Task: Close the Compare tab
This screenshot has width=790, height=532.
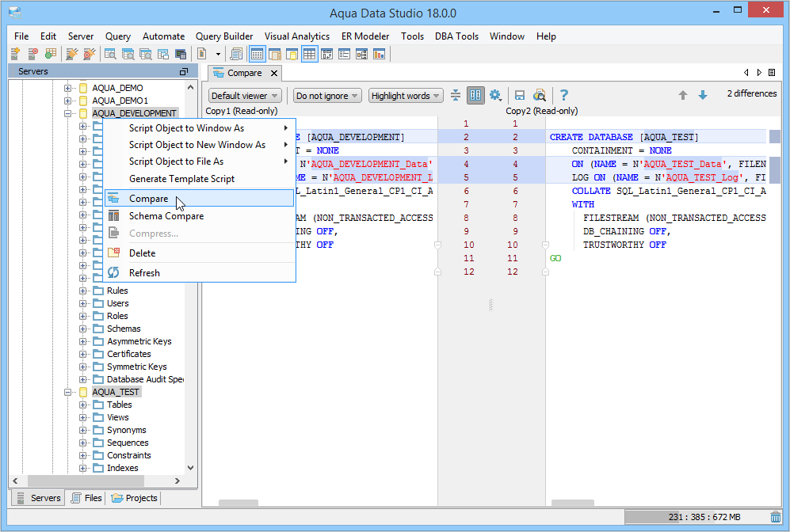Action: (x=274, y=73)
